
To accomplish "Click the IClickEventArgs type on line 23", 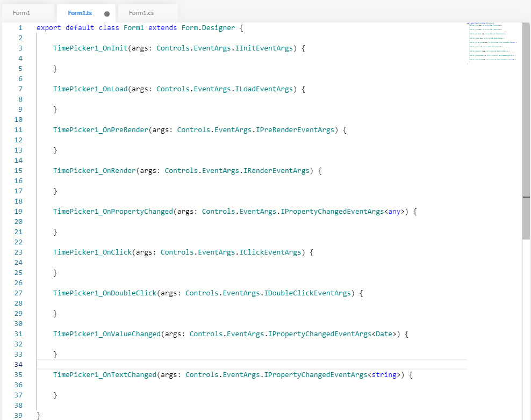I will click(x=270, y=252).
